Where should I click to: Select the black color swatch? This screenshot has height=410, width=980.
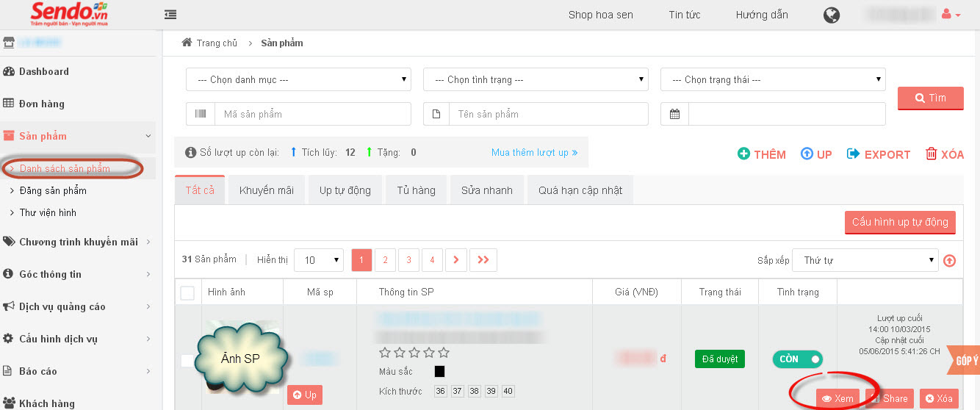pyautogui.click(x=439, y=372)
